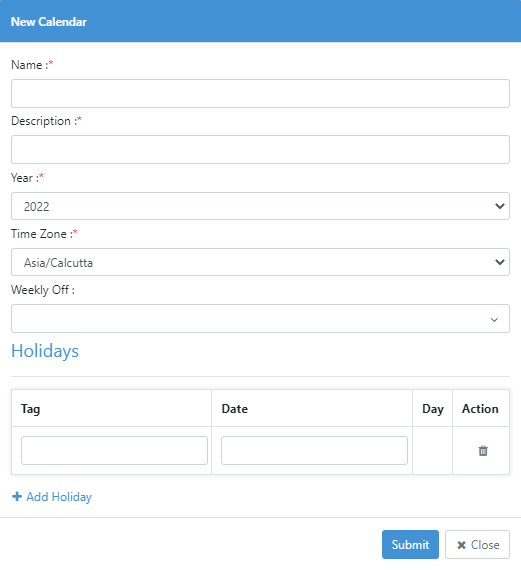Open the Year dropdown showing 2022
This screenshot has width=521, height=570.
(260, 206)
